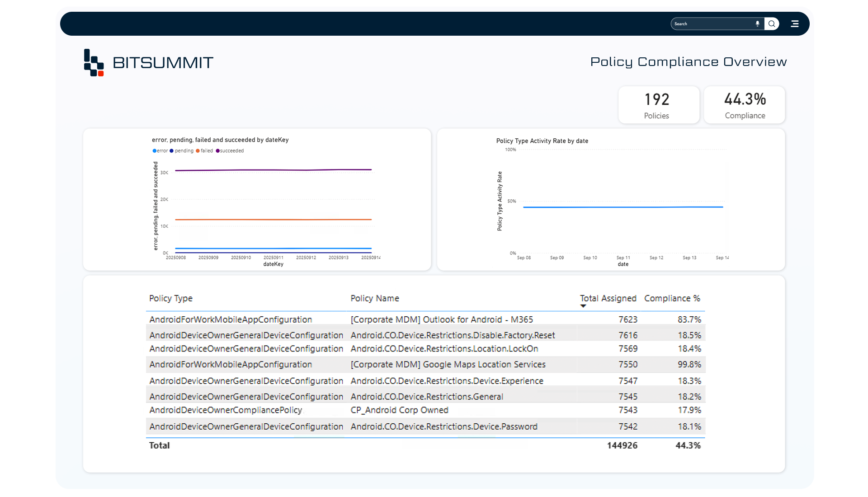Screen dimensions: 868x497
Task: Click the succeeded legend purple dot
Action: [x=217, y=151]
